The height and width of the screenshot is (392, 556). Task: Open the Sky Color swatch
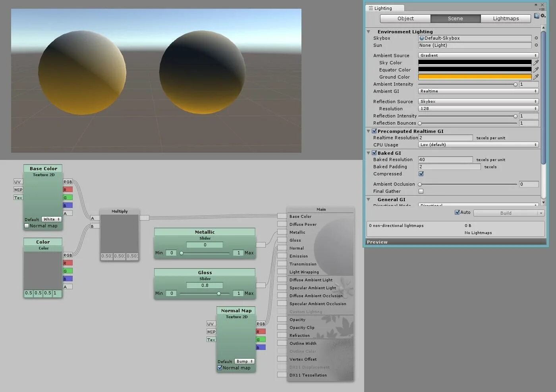[x=475, y=63]
